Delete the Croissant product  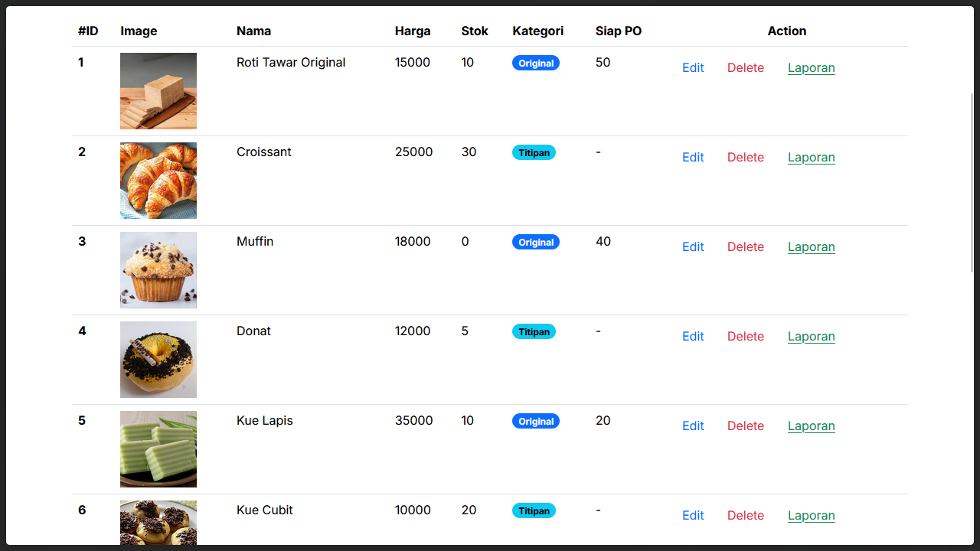746,157
